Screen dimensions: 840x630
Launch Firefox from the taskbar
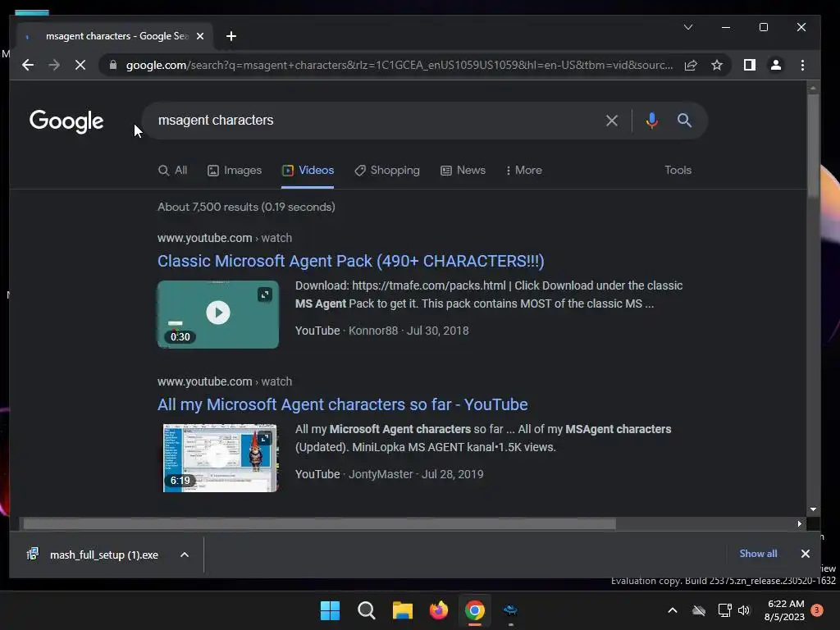[x=439, y=610]
